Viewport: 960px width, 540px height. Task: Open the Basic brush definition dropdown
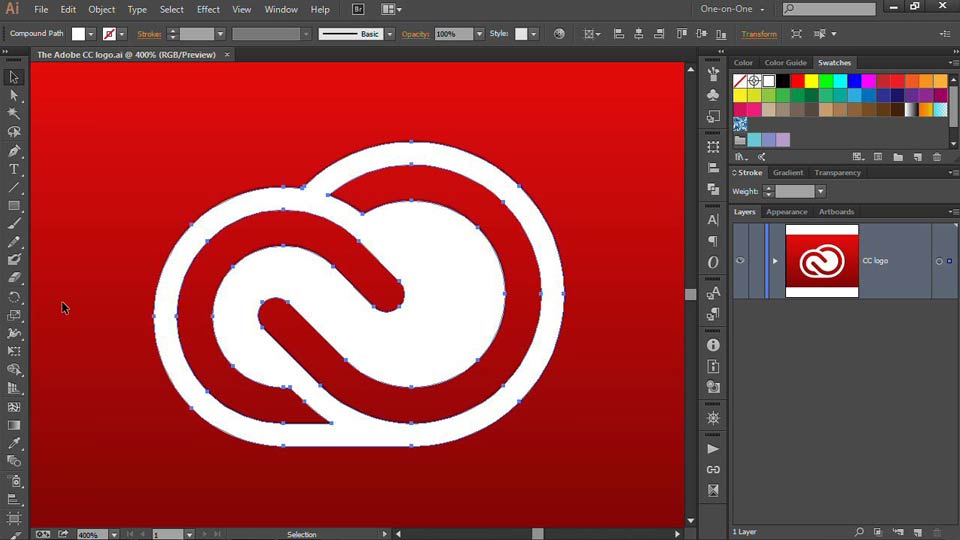point(389,34)
